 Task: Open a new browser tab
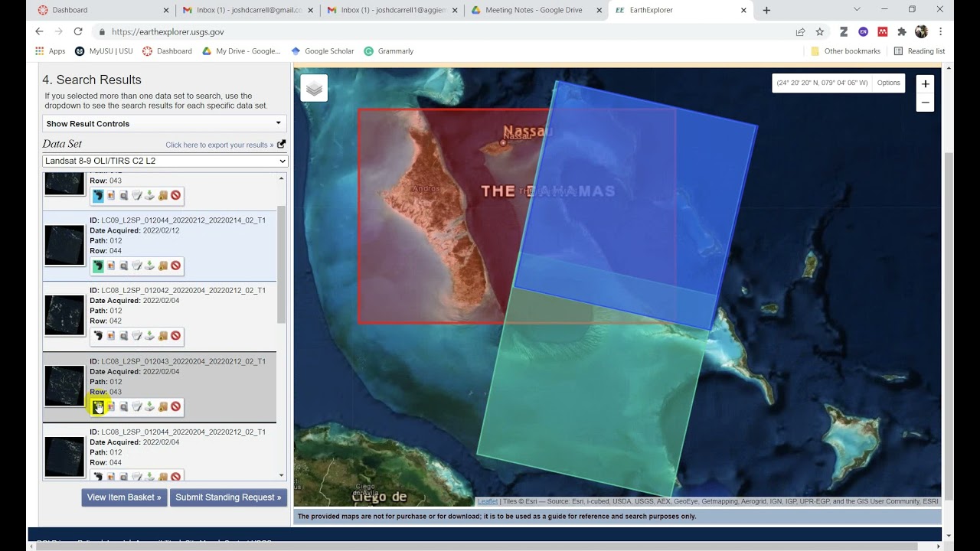pyautogui.click(x=766, y=10)
